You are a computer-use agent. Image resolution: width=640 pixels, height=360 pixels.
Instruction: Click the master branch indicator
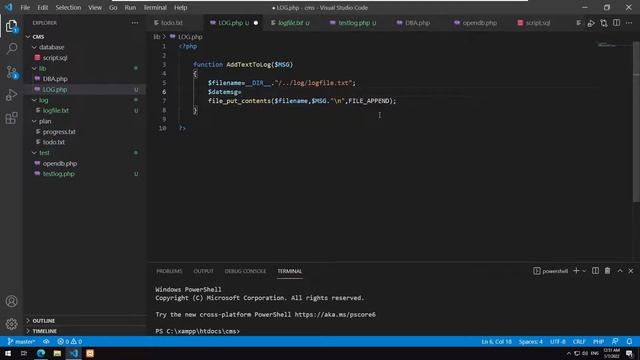[21, 341]
